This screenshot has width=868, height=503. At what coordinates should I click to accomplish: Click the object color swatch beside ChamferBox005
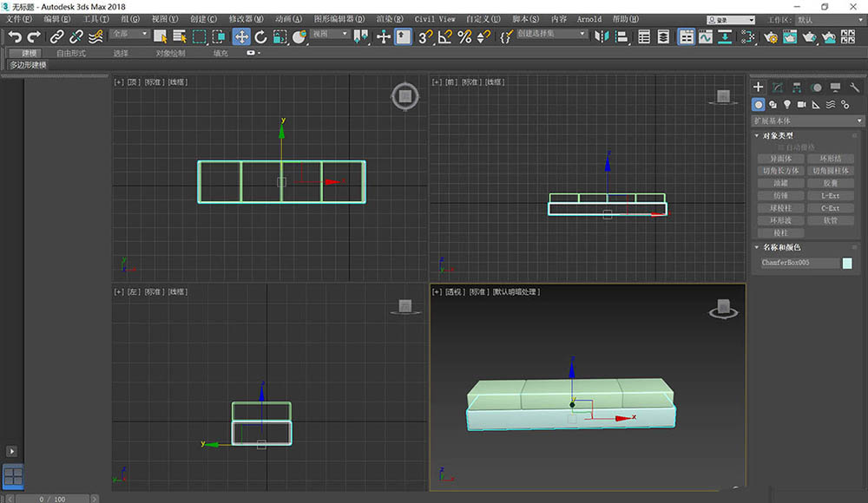pyautogui.click(x=848, y=263)
